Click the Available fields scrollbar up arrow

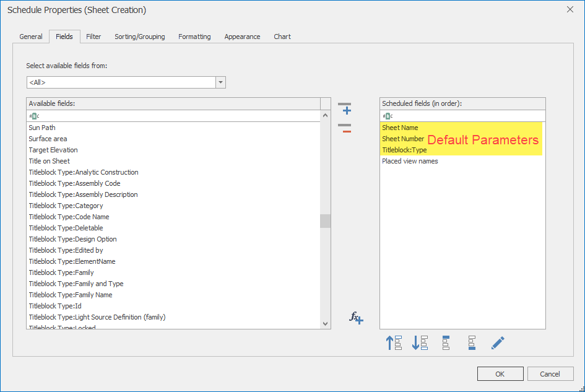(326, 115)
